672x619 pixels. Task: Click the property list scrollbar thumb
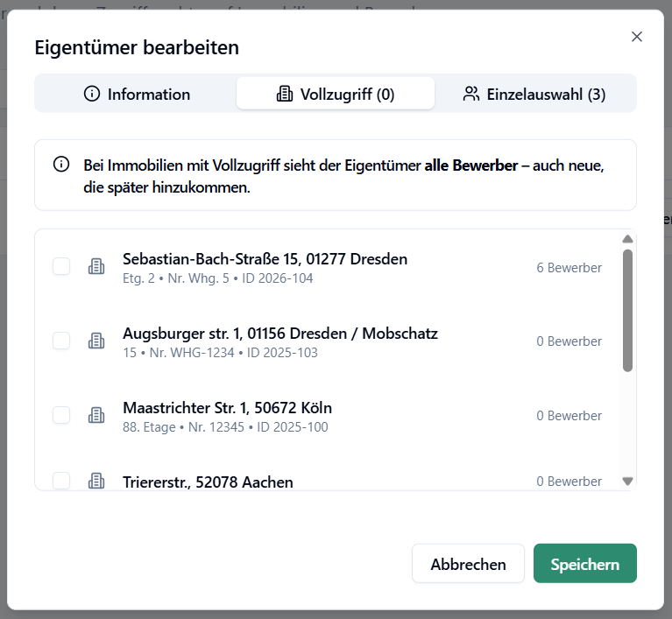point(627,311)
